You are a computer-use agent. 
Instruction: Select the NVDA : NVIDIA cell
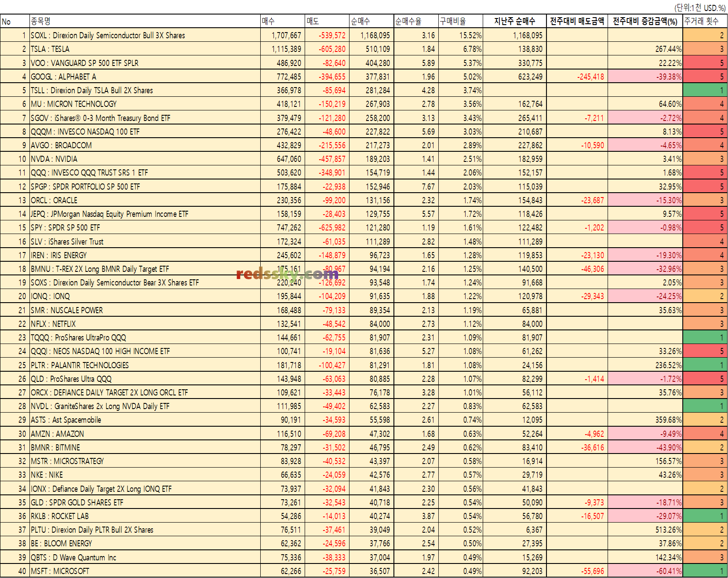145,159
